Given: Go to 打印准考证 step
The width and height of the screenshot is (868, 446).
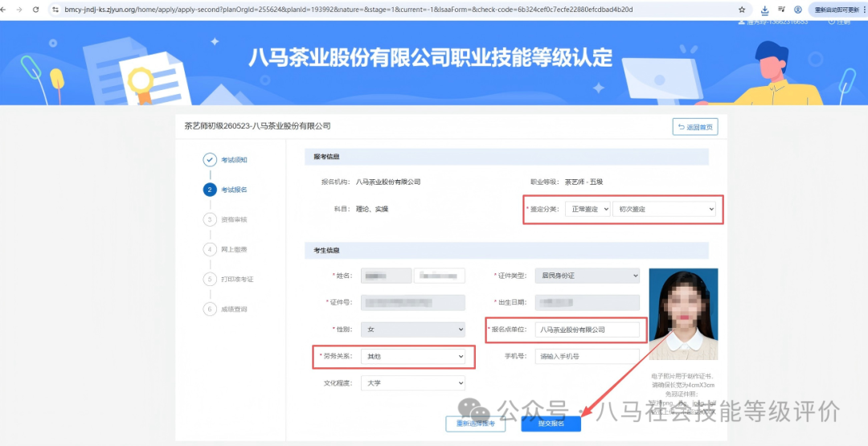Looking at the screenshot, I should (x=237, y=280).
